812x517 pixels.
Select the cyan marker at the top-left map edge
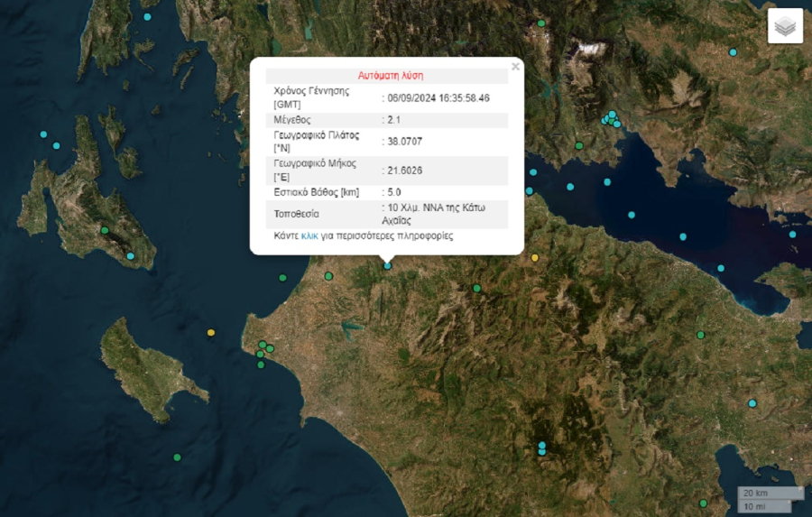147,16
